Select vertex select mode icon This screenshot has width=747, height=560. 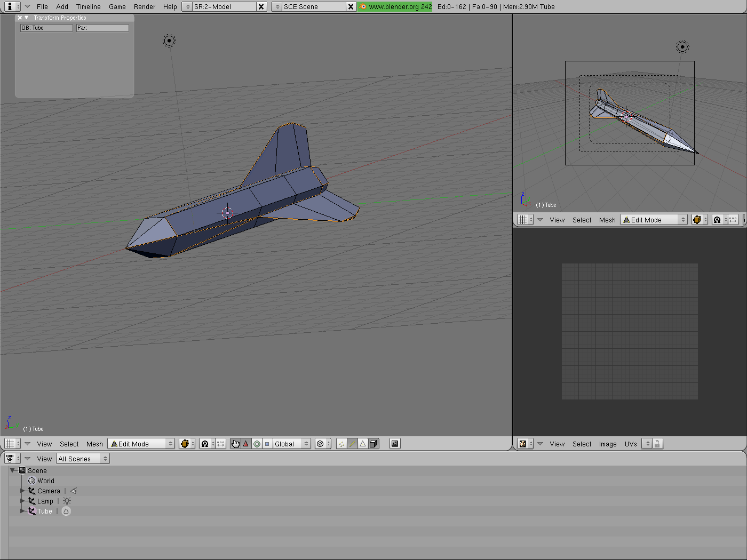click(x=341, y=444)
